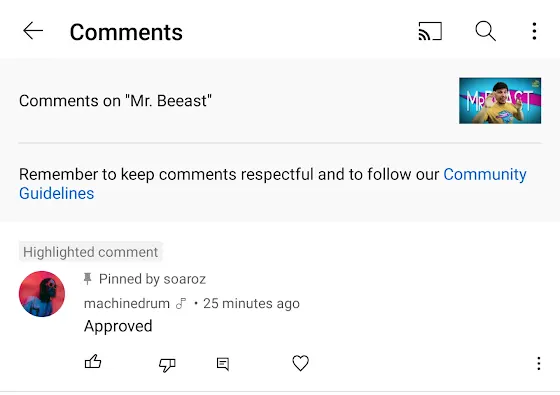Tap the music note artist badge
This screenshot has width=560, height=395.
(181, 304)
